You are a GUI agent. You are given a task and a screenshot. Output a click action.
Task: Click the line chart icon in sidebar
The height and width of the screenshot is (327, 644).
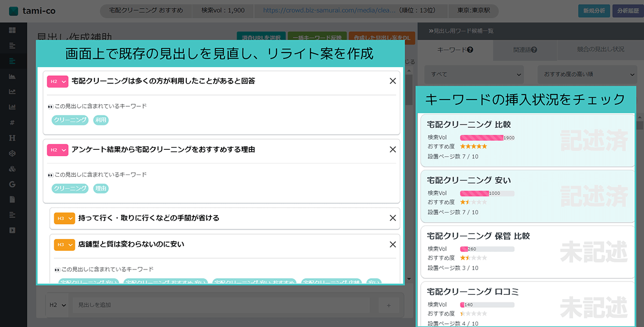(x=12, y=92)
